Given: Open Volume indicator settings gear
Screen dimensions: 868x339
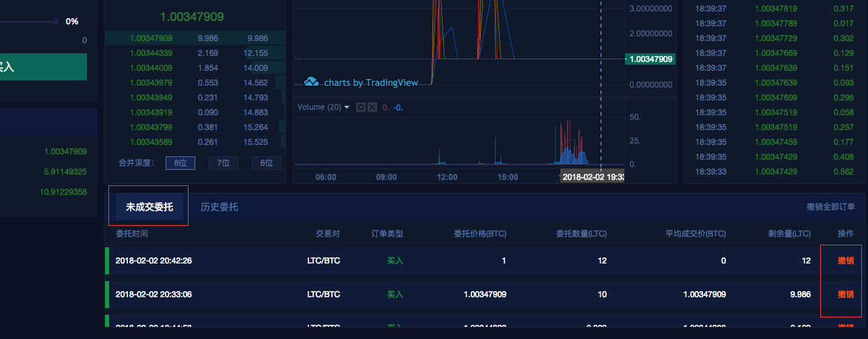Looking at the screenshot, I should click(360, 108).
